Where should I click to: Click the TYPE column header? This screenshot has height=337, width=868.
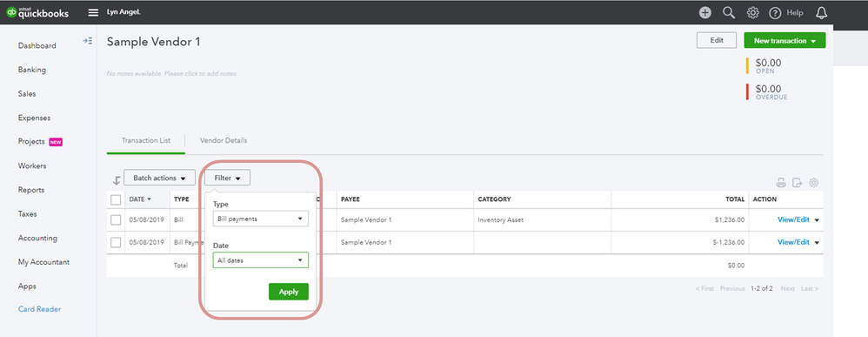182,199
